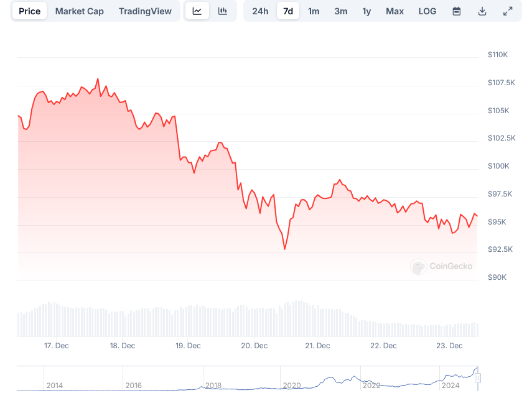This screenshot has width=532, height=398.
Task: Select the 7d time range
Action: click(288, 11)
